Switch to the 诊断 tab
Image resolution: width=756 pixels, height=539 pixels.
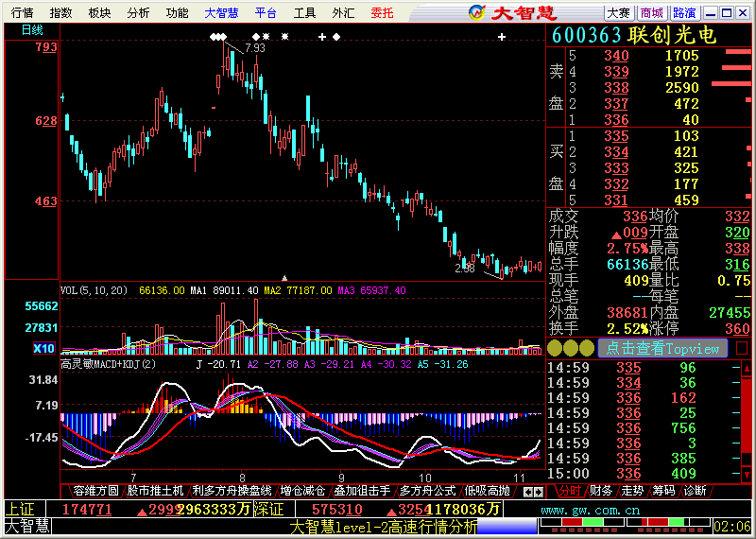(695, 491)
